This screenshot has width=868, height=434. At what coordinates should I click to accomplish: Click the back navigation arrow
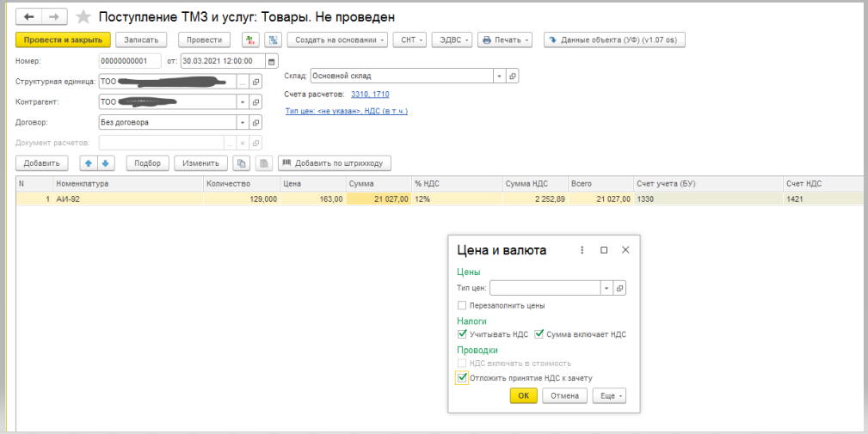click(30, 17)
